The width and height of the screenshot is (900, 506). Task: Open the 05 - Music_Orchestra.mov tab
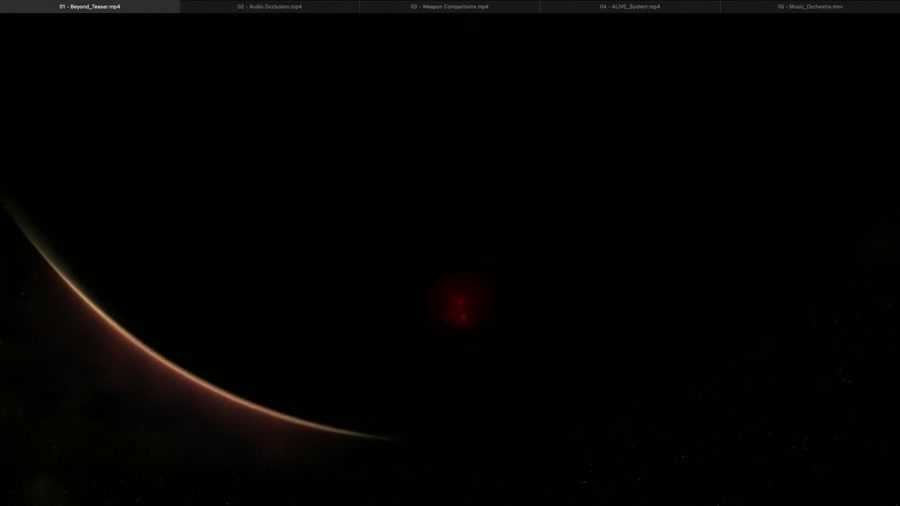(x=810, y=6)
